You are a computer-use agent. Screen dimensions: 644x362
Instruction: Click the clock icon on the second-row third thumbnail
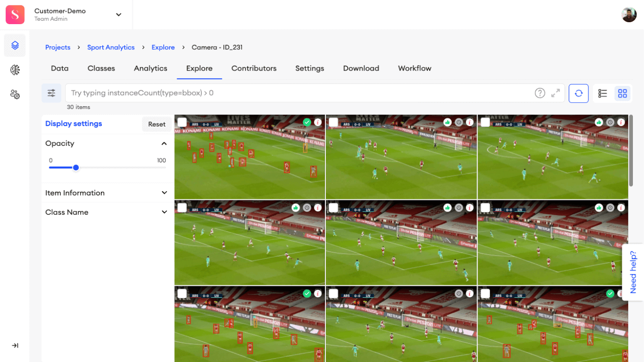(x=610, y=208)
